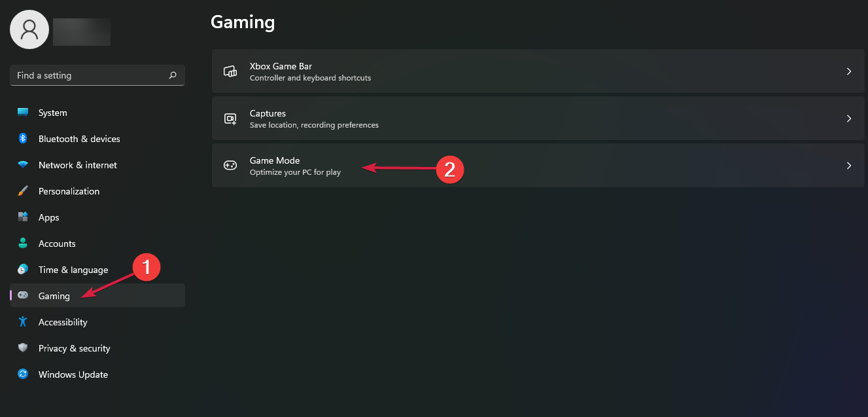The width and height of the screenshot is (868, 417).
Task: Click the Windows Update refresh icon
Action: coord(23,374)
